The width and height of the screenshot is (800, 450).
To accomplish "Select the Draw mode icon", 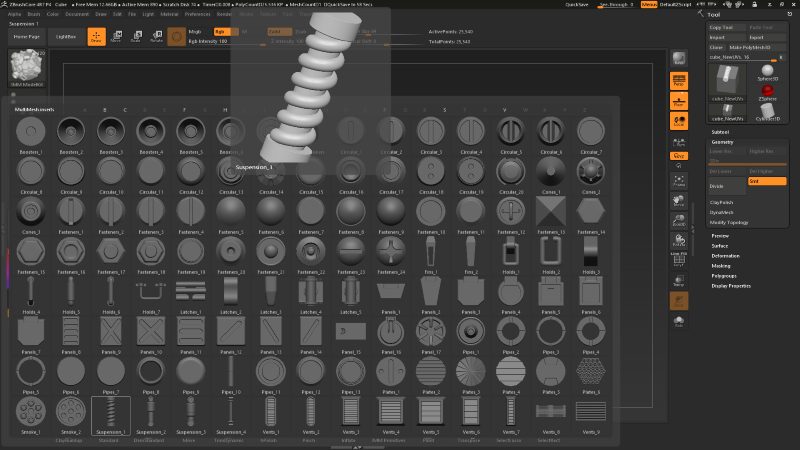I will coord(96,37).
